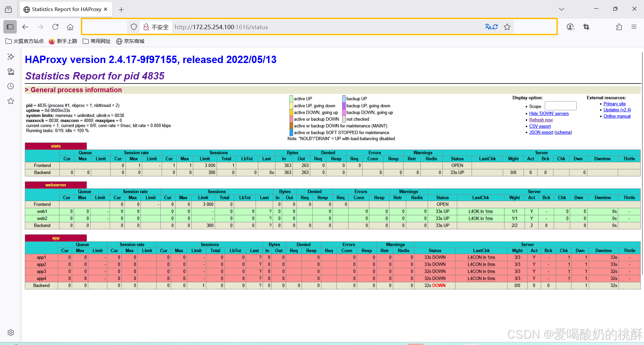The height and width of the screenshot is (345, 644).
Task: Toggle the sidebar panel icon
Action: point(10,27)
